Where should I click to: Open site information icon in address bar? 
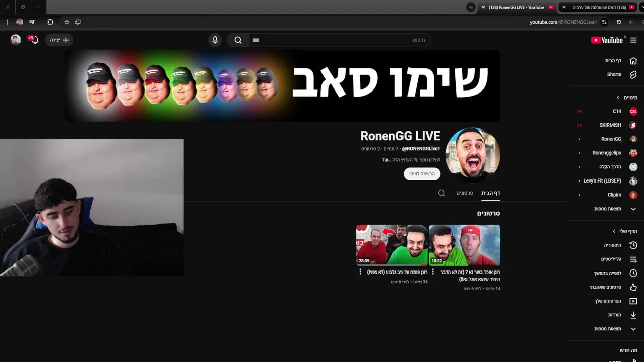(604, 22)
